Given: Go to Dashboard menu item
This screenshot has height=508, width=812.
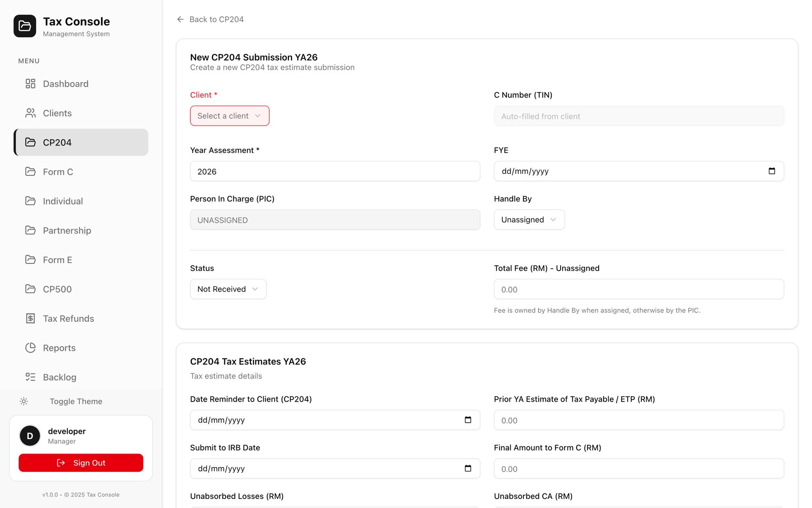Looking at the screenshot, I should pyautogui.click(x=81, y=84).
